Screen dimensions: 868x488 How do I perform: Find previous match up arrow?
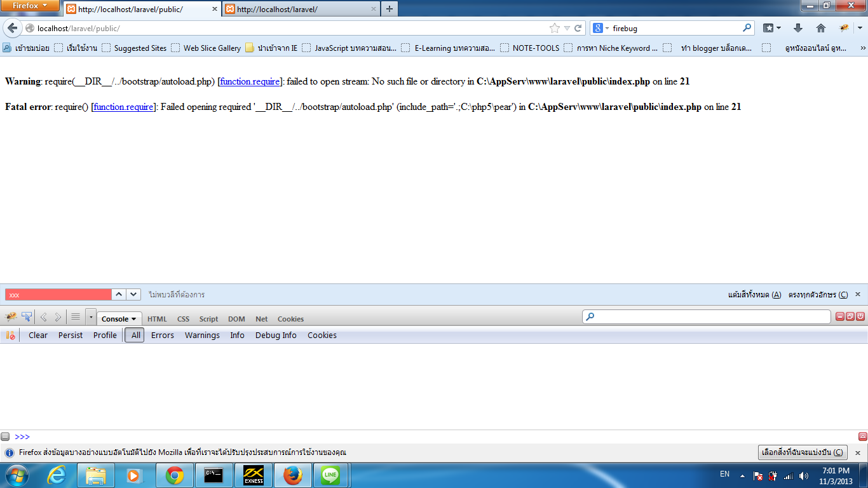coord(119,294)
